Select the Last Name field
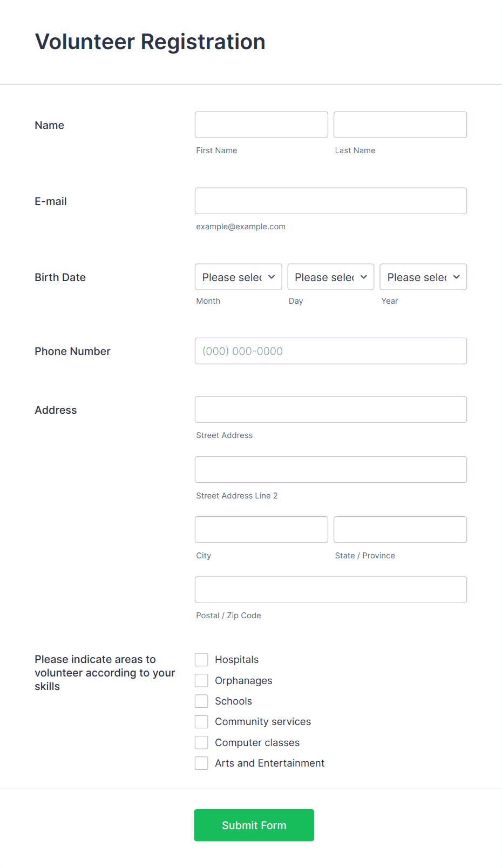This screenshot has height=868, width=502. click(400, 125)
